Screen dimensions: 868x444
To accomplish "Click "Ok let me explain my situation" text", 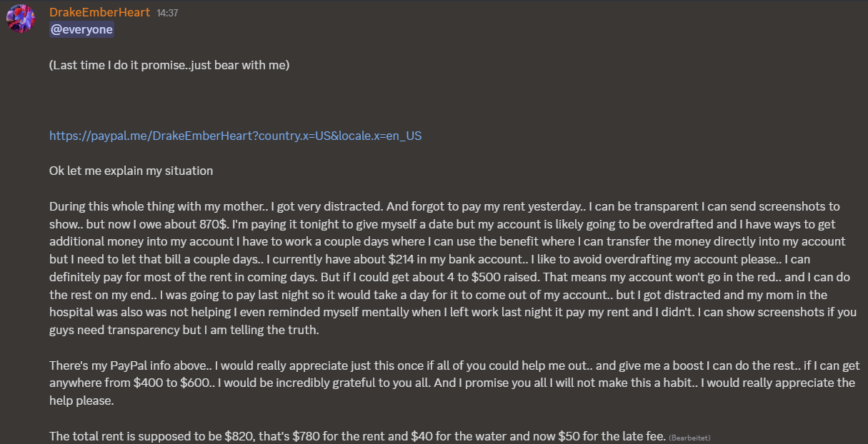I will tap(131, 171).
